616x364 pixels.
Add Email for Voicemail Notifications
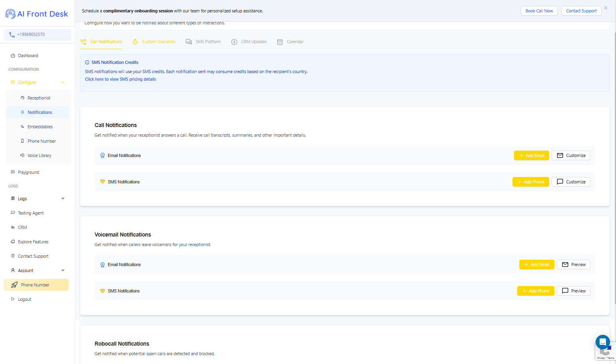click(x=537, y=265)
